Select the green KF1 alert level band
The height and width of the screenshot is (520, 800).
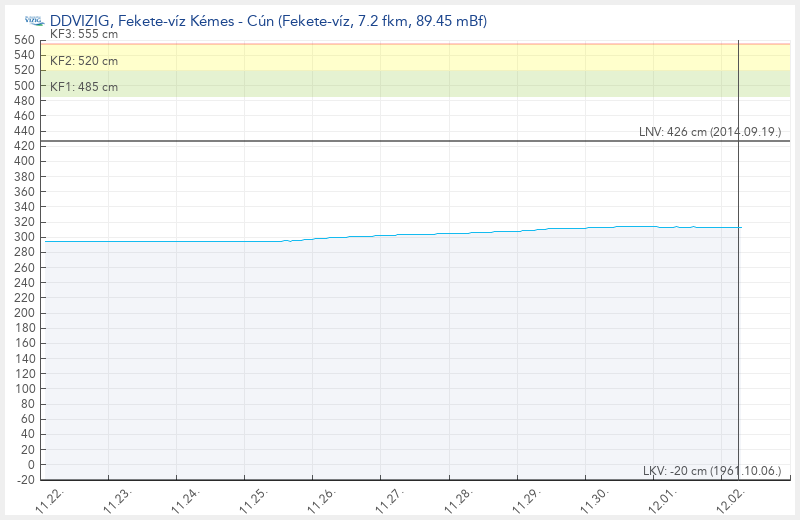point(400,84)
